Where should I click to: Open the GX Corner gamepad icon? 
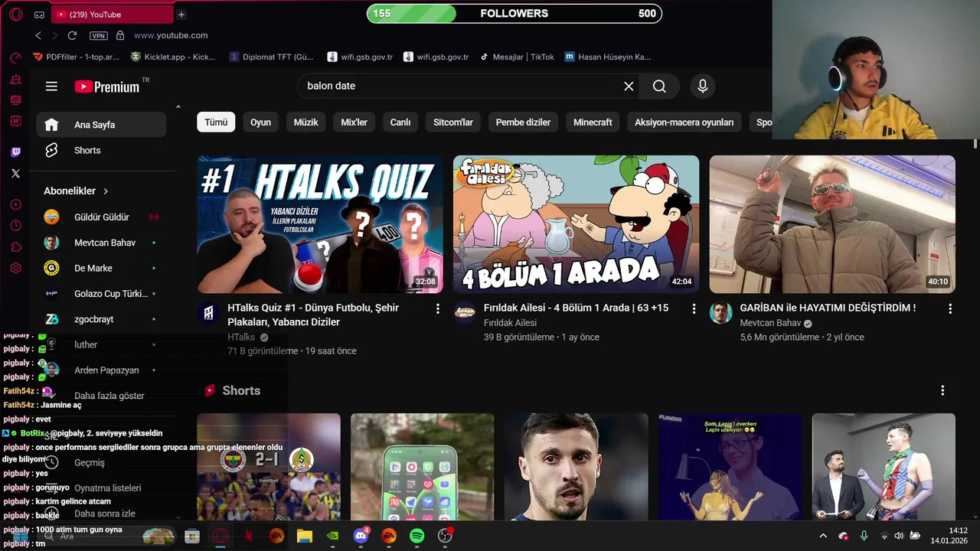(39, 15)
